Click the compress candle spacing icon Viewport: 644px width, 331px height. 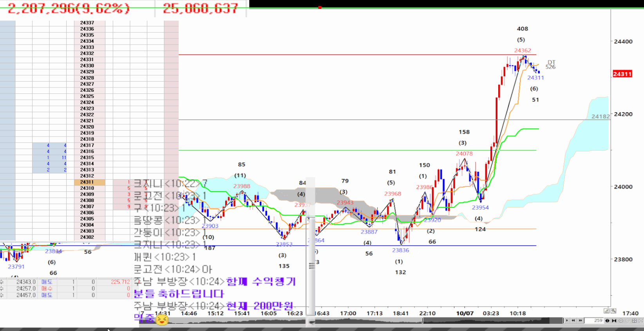[614, 320]
